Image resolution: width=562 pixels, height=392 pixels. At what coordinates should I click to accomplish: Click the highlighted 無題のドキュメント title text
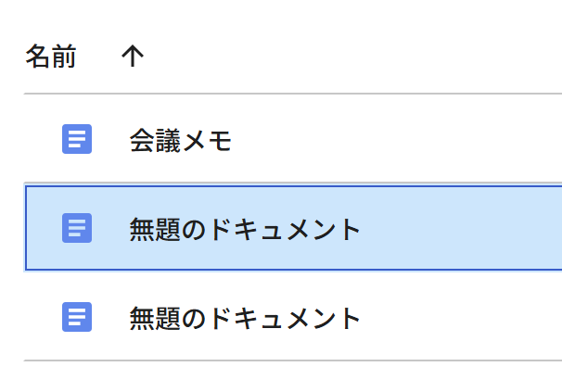245,229
